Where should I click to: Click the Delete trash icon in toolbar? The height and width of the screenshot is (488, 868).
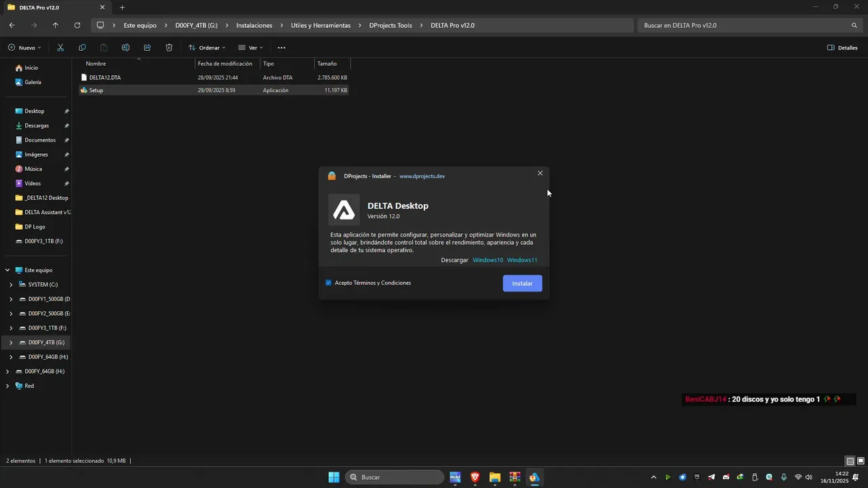pos(169,47)
